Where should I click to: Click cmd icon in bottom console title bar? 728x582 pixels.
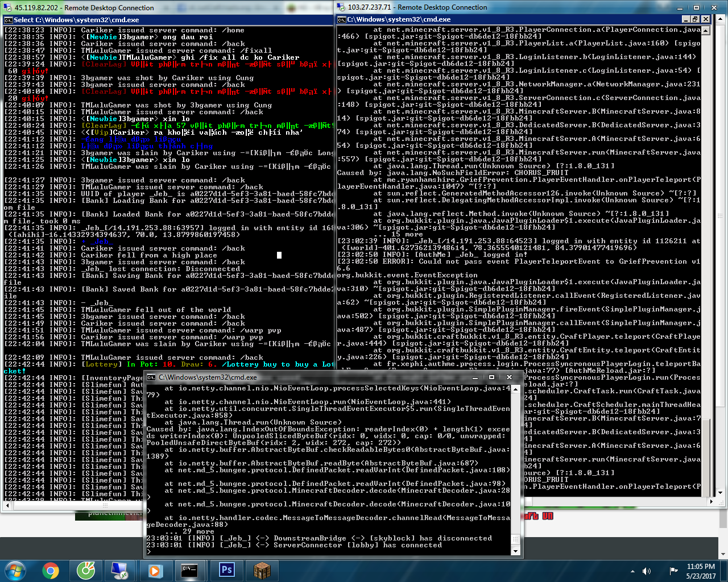151,377
